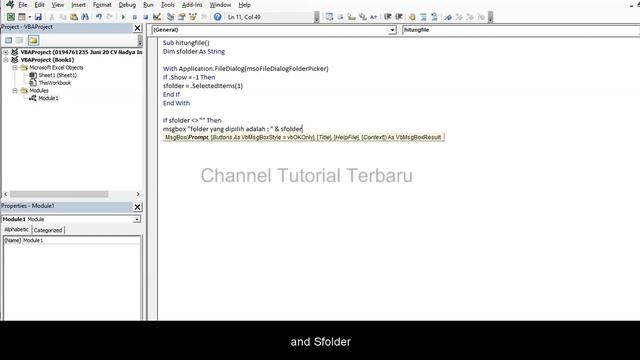640x360 pixels.
Task: Collapse the VBAProject (Book1) node
Action: (x=6, y=60)
